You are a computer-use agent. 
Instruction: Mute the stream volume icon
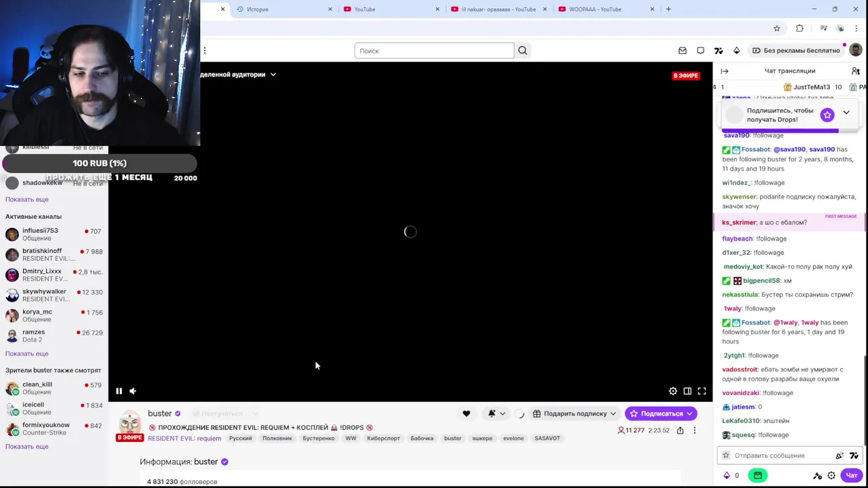pyautogui.click(x=133, y=391)
